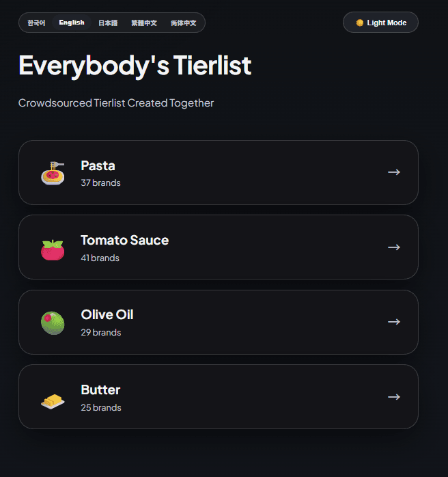Click the tomato emoji icon

point(53,248)
